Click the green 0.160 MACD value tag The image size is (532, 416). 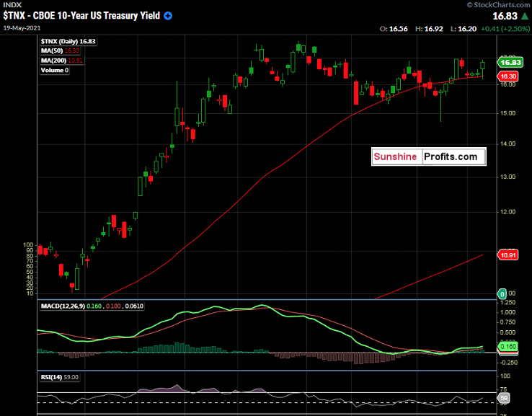tap(507, 347)
